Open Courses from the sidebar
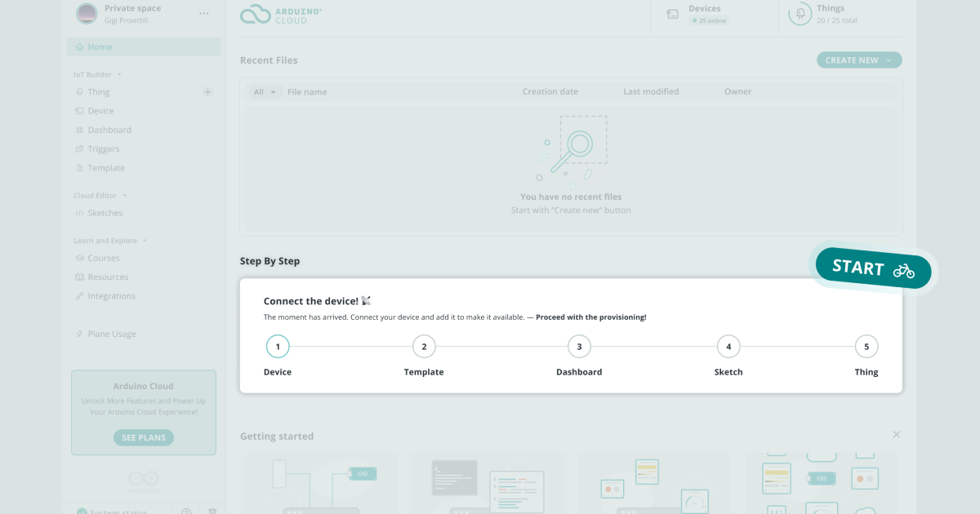This screenshot has height=514, width=980. tap(104, 258)
